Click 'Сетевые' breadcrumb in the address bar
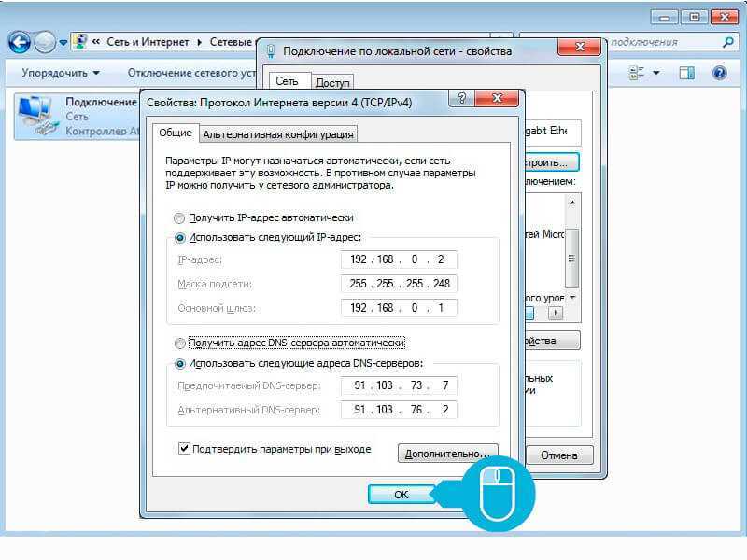Viewport: 747px width, 560px height. click(x=231, y=42)
